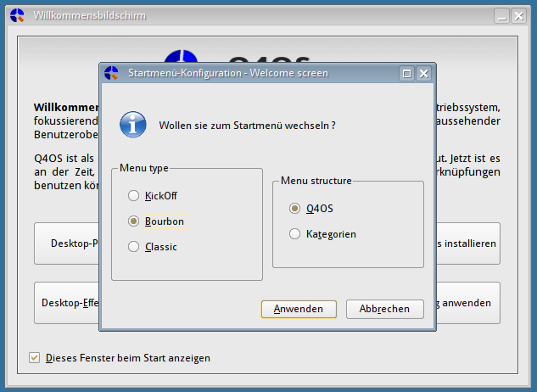
Task: Cancel with the Abbrechen button
Action: click(384, 309)
